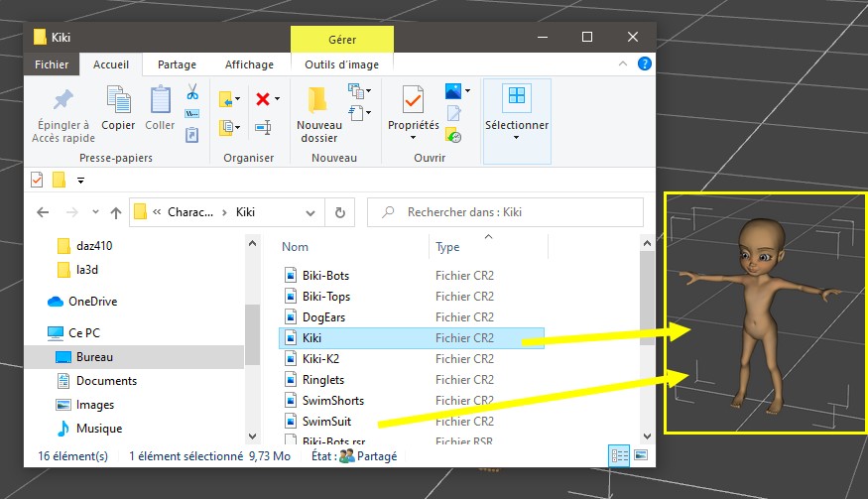
Task: Go up one folder level
Action: click(116, 212)
